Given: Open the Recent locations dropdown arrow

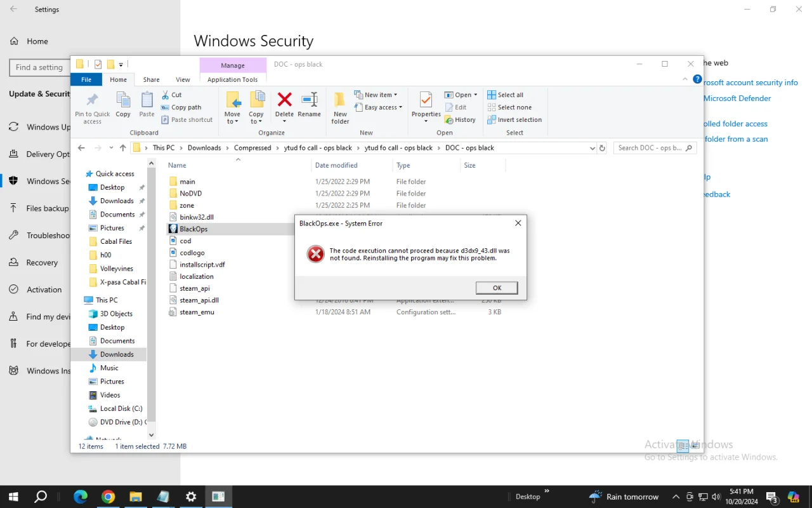Looking at the screenshot, I should point(111,148).
